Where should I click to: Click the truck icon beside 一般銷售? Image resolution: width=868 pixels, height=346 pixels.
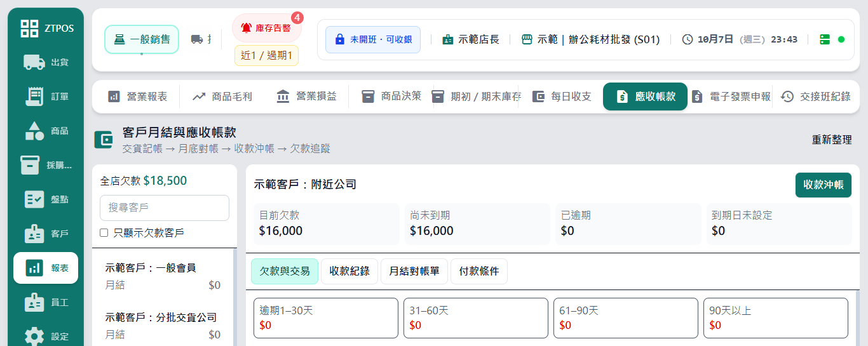click(197, 39)
